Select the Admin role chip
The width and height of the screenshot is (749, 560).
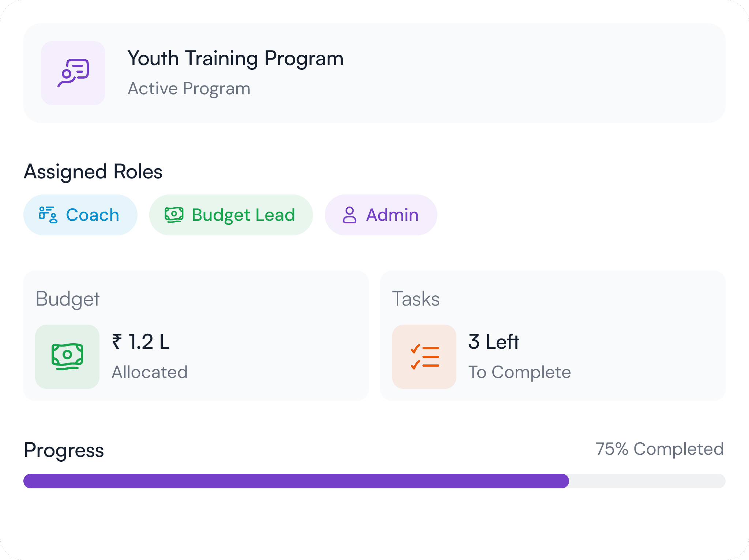[x=381, y=215]
